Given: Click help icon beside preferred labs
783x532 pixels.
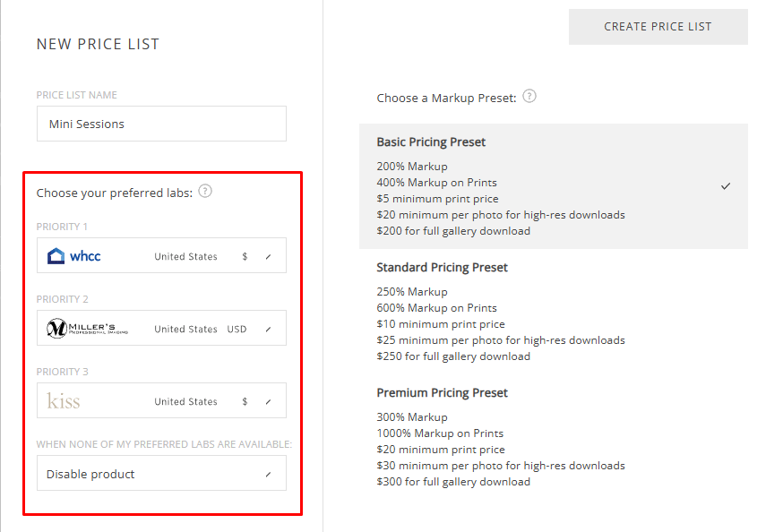Looking at the screenshot, I should pyautogui.click(x=205, y=191).
